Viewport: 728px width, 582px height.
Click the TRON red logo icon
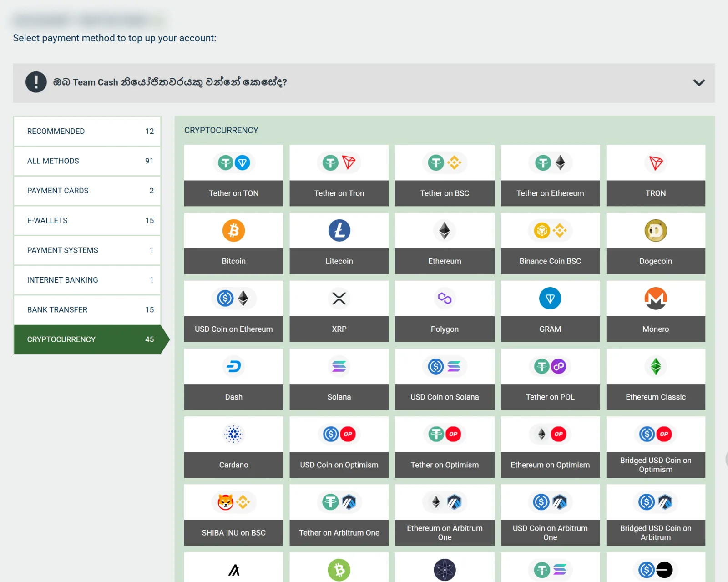coord(656,163)
